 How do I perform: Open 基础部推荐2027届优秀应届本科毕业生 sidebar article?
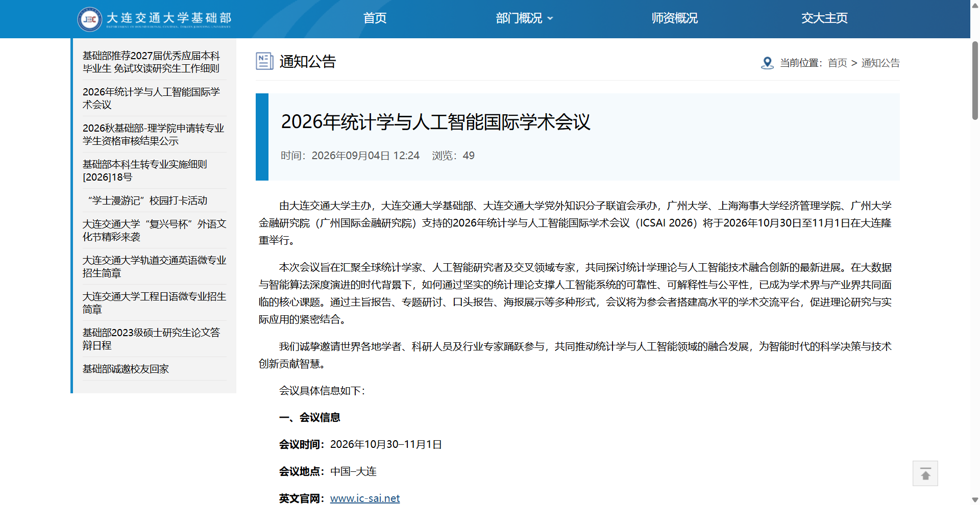[152, 62]
